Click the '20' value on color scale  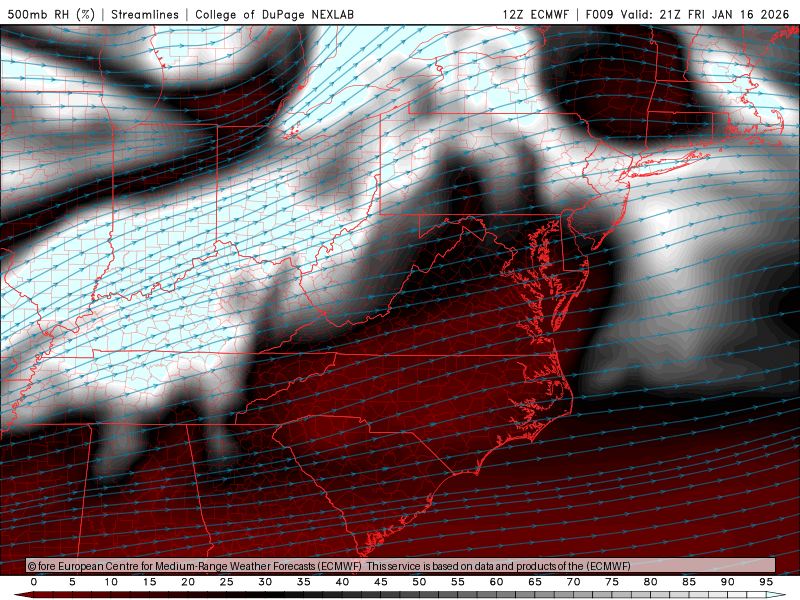click(x=188, y=582)
